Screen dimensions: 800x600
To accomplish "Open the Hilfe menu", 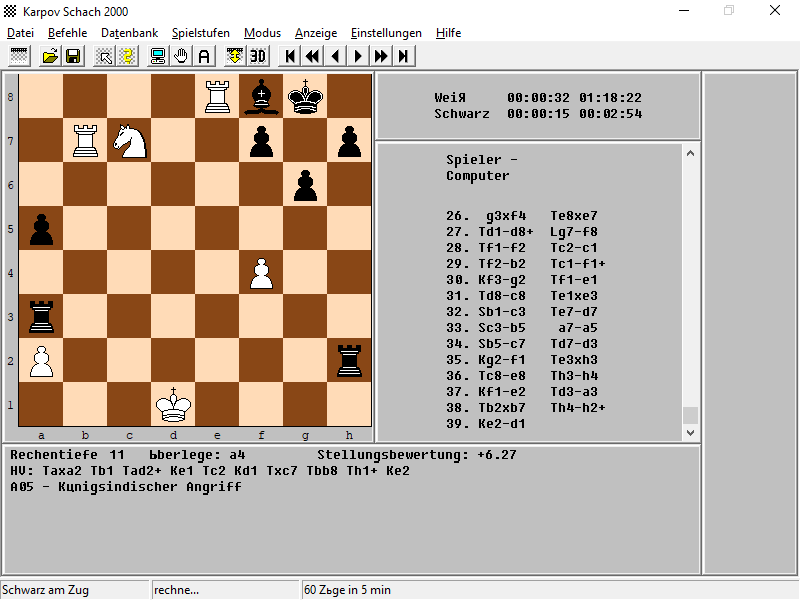I will [448, 33].
